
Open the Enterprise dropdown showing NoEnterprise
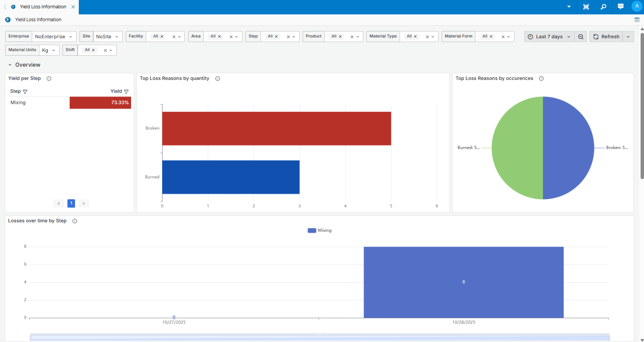coord(54,37)
